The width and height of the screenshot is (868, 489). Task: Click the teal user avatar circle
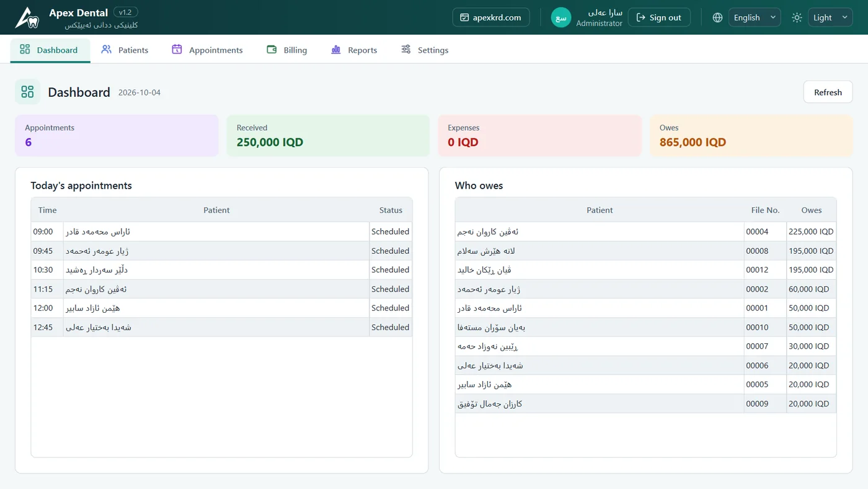561,17
